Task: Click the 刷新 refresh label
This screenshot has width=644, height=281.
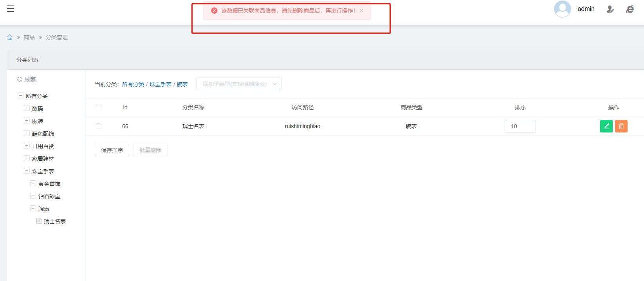Action: [x=31, y=79]
